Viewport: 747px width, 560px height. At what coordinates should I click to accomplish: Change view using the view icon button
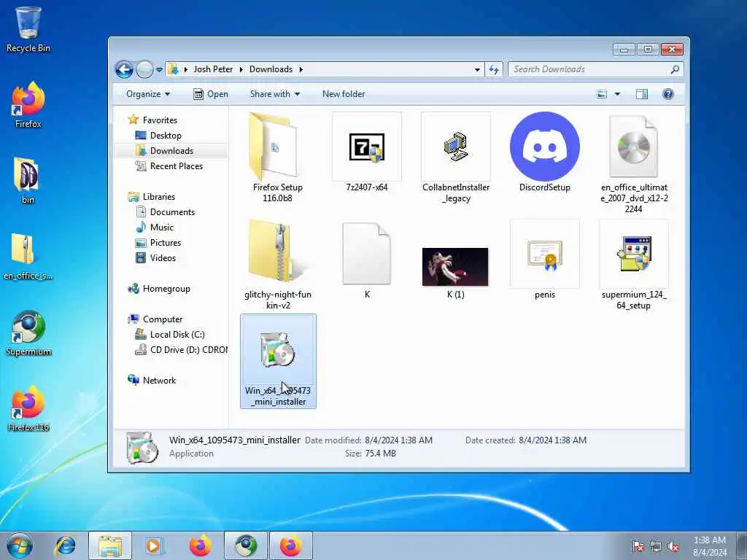pyautogui.click(x=602, y=94)
